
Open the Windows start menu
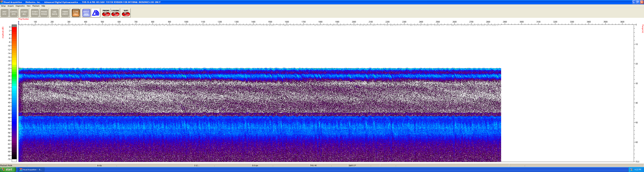point(8,169)
